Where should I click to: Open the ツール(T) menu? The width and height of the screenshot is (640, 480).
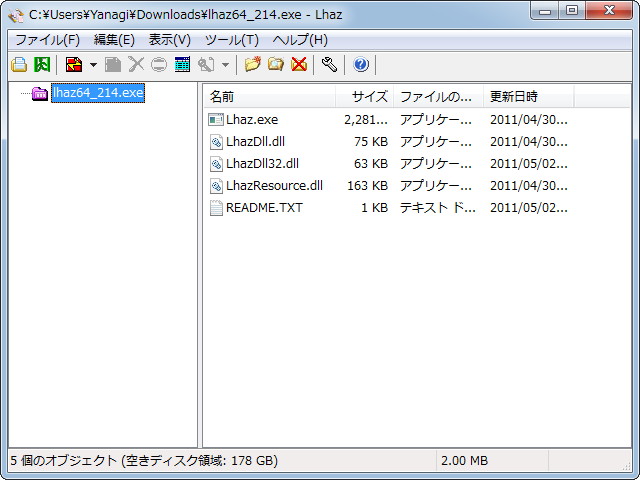[231, 40]
